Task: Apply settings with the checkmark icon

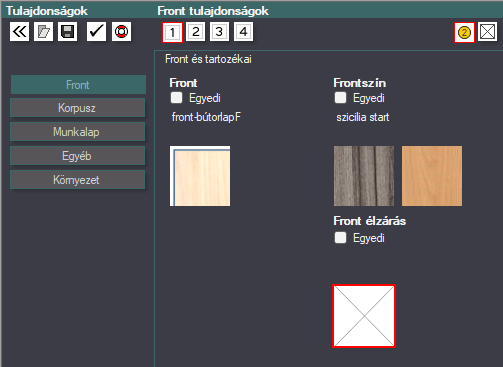Action: point(96,32)
